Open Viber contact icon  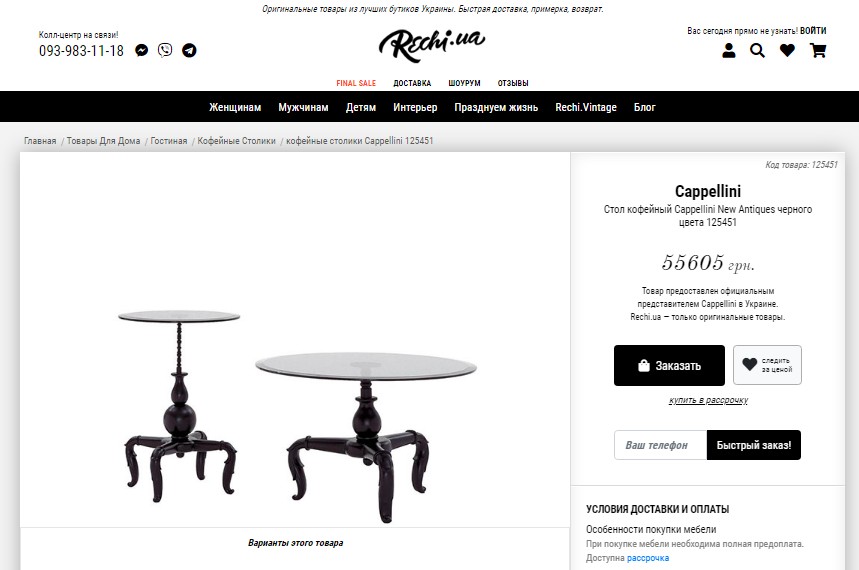pos(165,50)
